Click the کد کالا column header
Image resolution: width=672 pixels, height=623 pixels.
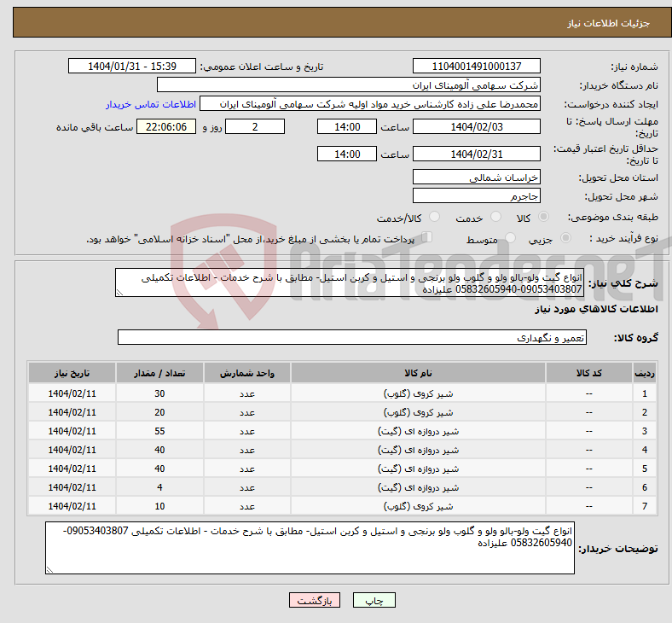[589, 373]
